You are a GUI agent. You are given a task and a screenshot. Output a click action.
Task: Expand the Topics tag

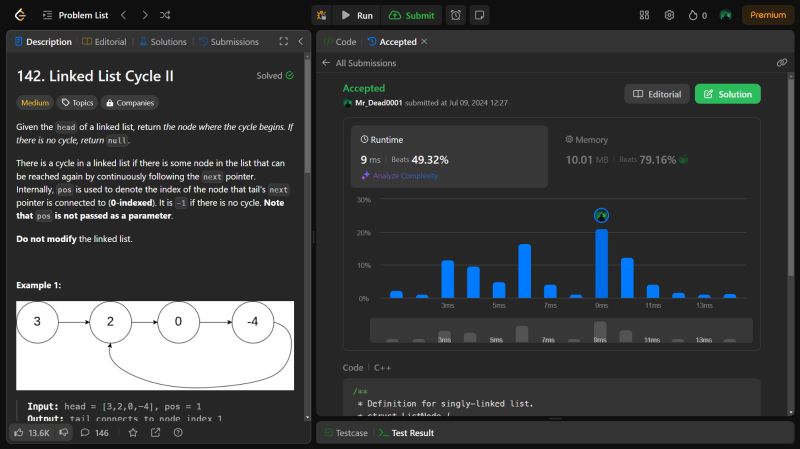[77, 102]
